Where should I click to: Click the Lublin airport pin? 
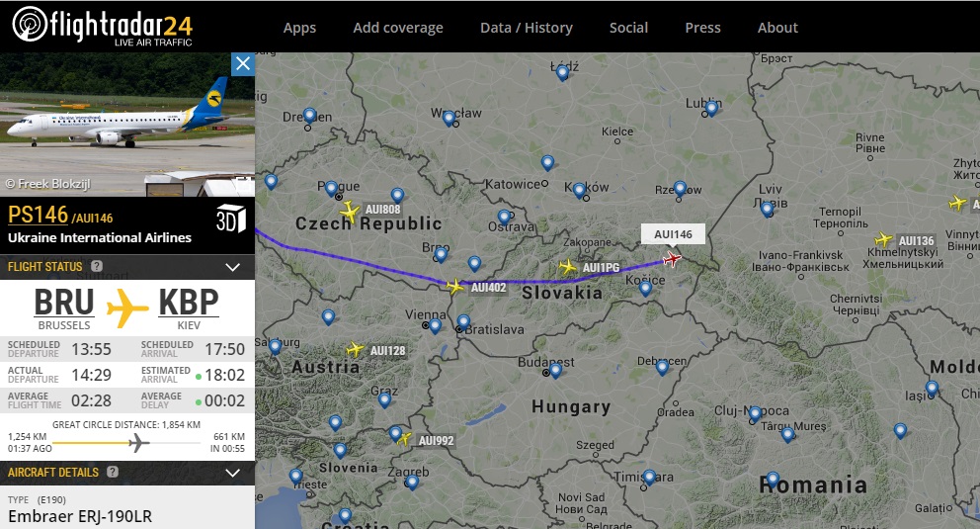point(711,109)
